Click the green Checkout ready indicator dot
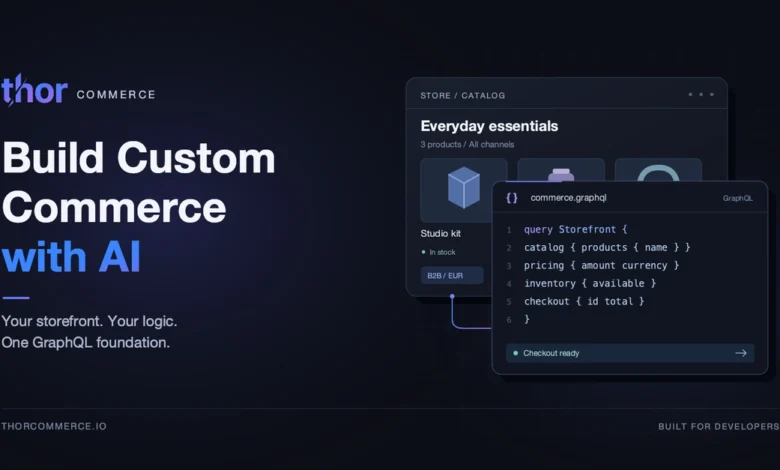Viewport: 780px width, 470px height. click(x=515, y=353)
